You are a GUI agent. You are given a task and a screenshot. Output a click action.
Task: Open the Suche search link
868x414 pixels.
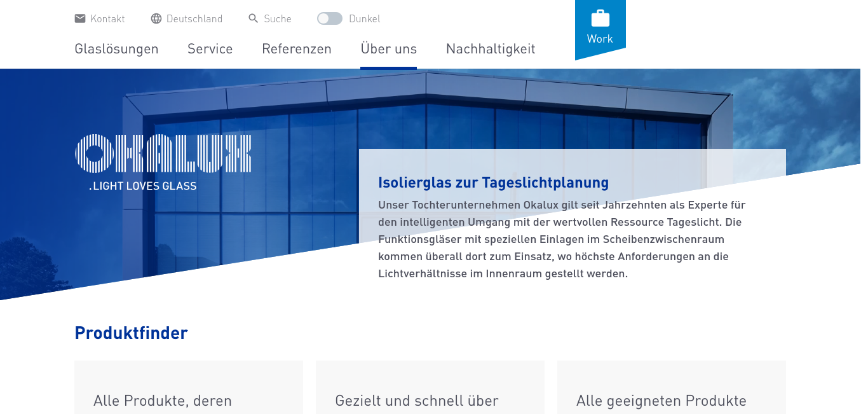(278, 18)
